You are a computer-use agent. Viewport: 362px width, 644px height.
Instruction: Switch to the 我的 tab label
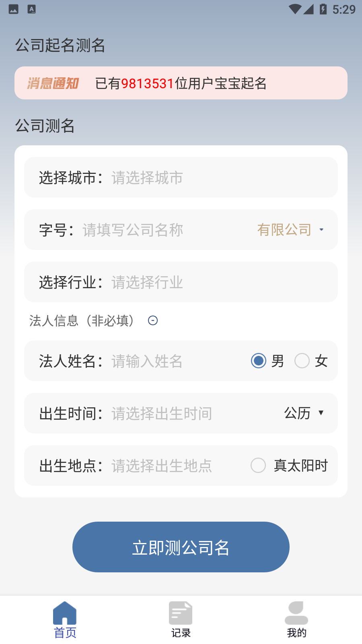click(x=296, y=633)
